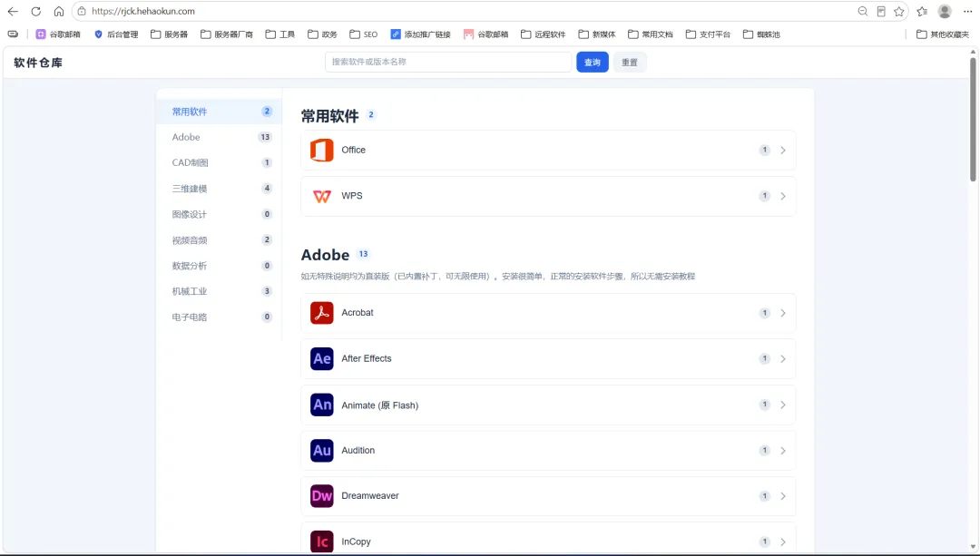This screenshot has height=556, width=980.
Task: Select 视频音频 category in the sidebar
Action: pos(220,239)
